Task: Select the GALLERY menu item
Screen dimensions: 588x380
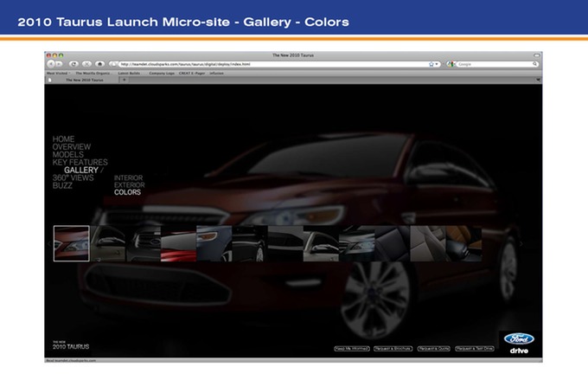Action: coord(81,171)
